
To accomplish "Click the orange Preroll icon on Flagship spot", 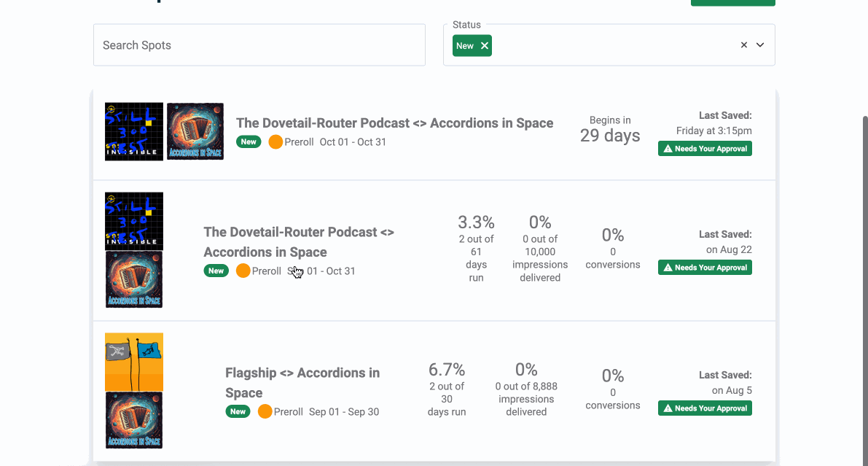I will coord(265,411).
